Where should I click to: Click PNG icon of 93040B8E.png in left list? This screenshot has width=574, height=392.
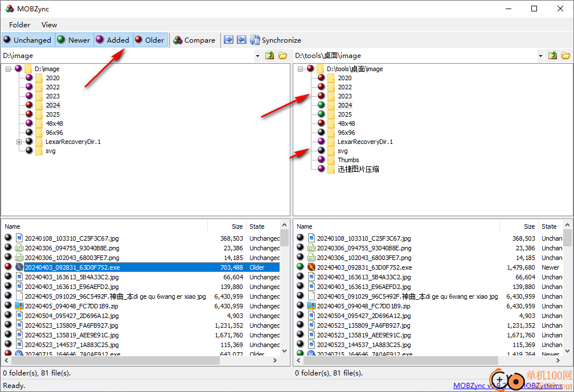tap(19, 248)
